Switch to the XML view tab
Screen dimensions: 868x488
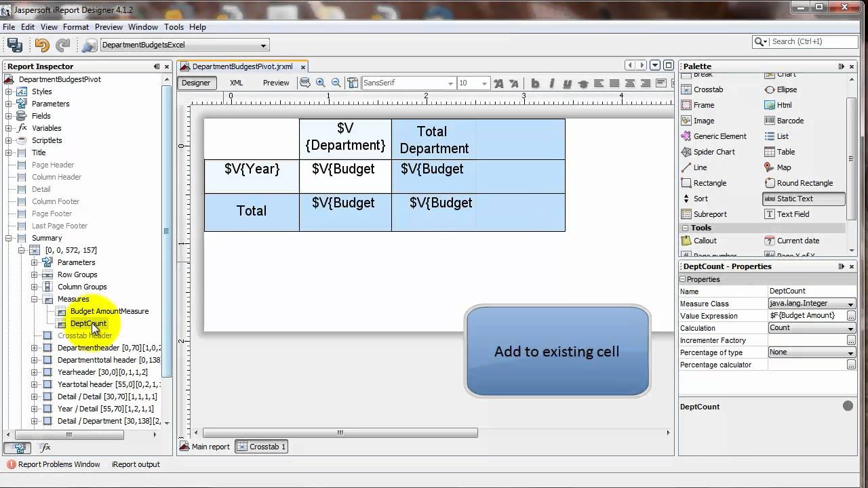coord(236,83)
